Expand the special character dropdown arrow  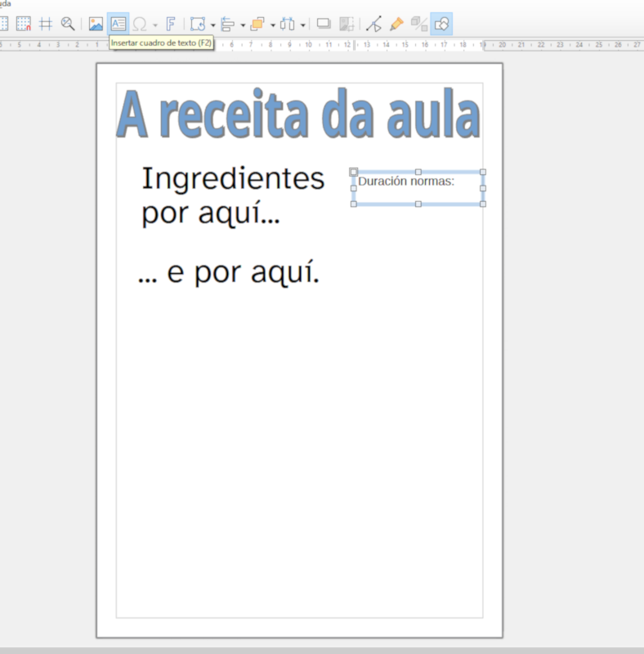(x=154, y=25)
